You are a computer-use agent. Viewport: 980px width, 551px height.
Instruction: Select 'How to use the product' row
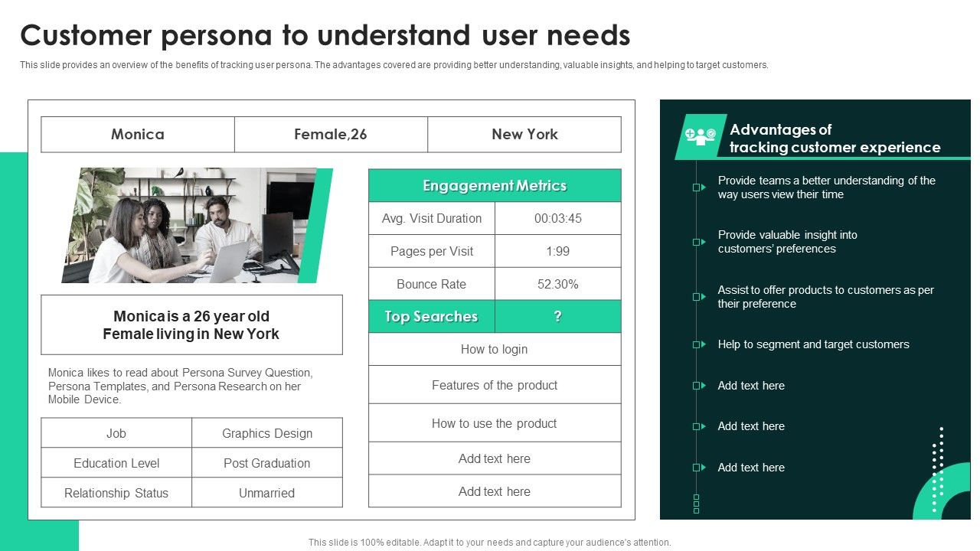click(x=495, y=423)
